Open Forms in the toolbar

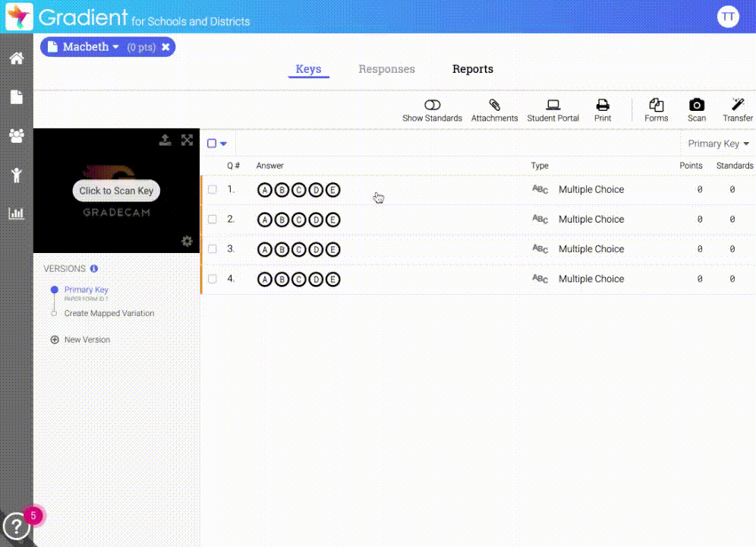pyautogui.click(x=656, y=109)
